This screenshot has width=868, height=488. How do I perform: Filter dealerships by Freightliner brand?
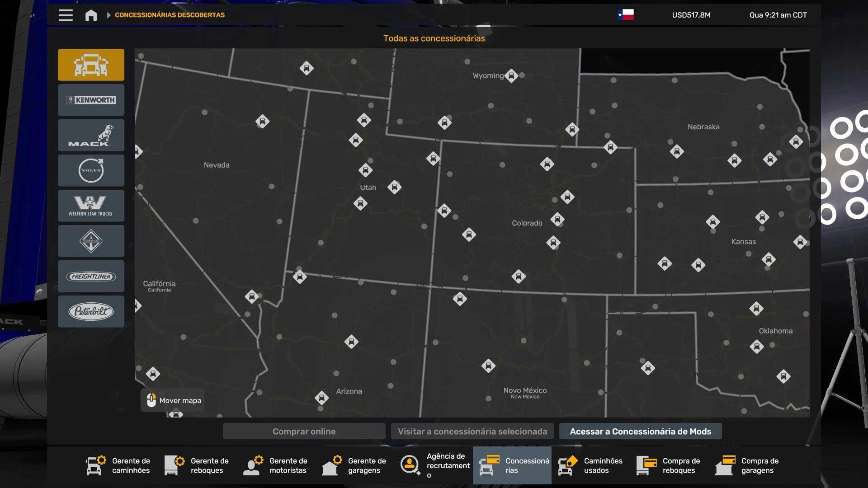click(x=91, y=276)
